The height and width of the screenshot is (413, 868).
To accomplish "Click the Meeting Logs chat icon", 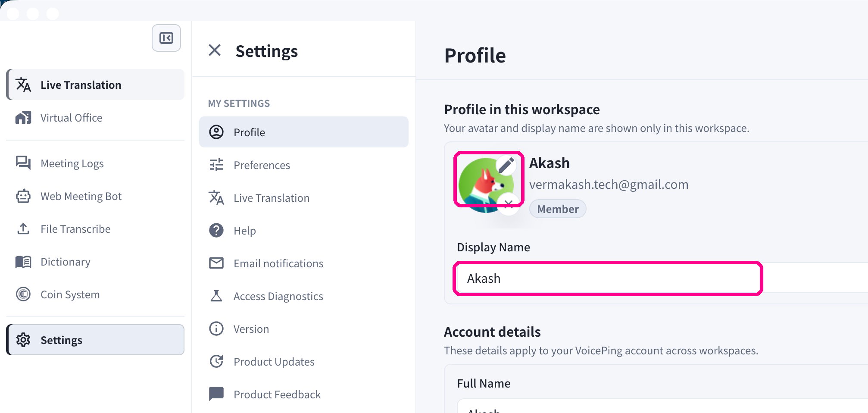I will pyautogui.click(x=23, y=163).
